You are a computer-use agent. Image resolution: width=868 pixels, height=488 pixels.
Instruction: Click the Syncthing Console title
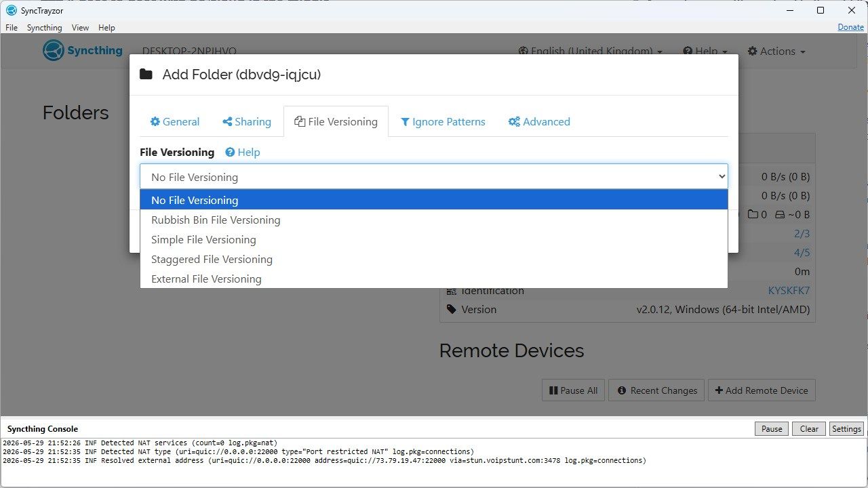(x=43, y=429)
